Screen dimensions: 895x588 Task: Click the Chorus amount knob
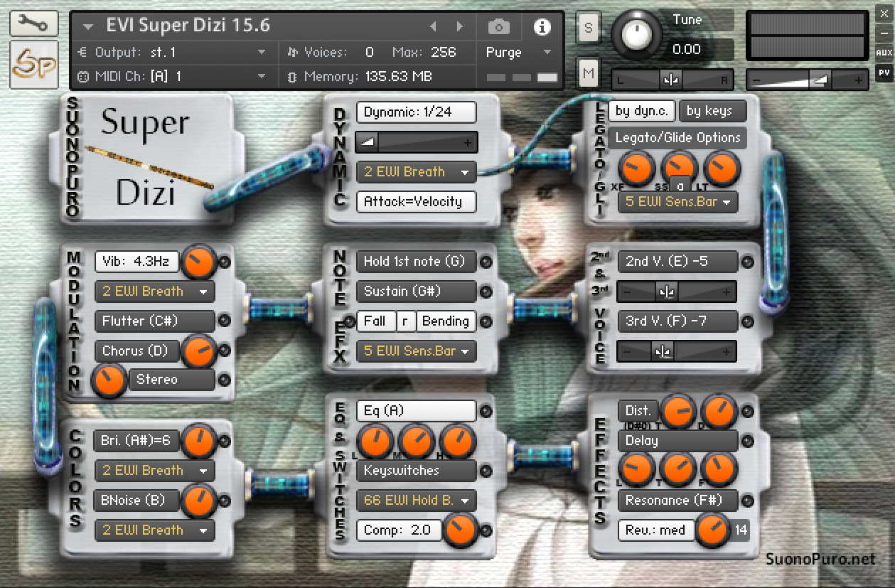198,351
